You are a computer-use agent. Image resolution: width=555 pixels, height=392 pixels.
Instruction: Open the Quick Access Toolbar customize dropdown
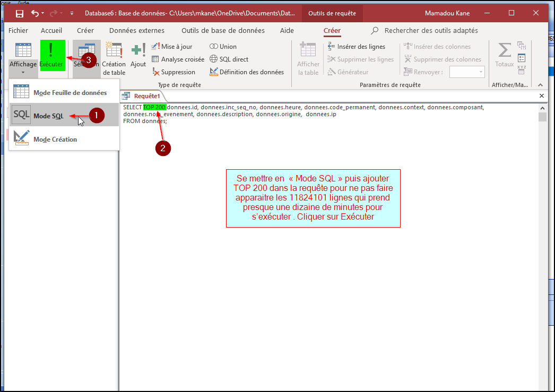coord(72,13)
